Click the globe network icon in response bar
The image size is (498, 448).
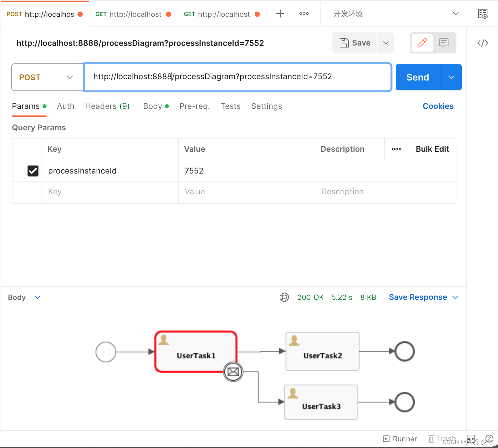tap(284, 297)
